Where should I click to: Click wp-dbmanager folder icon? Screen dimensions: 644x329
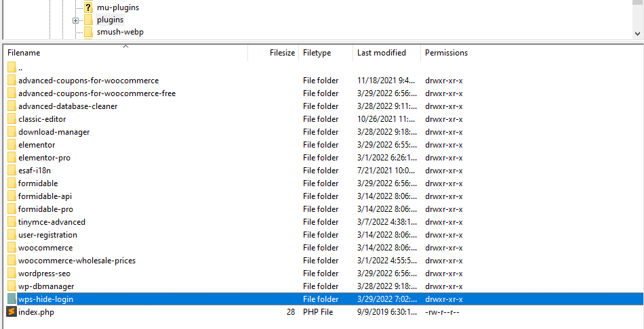12,286
